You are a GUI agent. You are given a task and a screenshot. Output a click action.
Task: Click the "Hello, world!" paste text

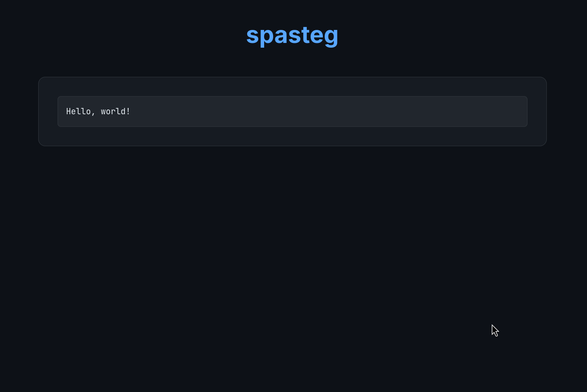click(x=98, y=111)
